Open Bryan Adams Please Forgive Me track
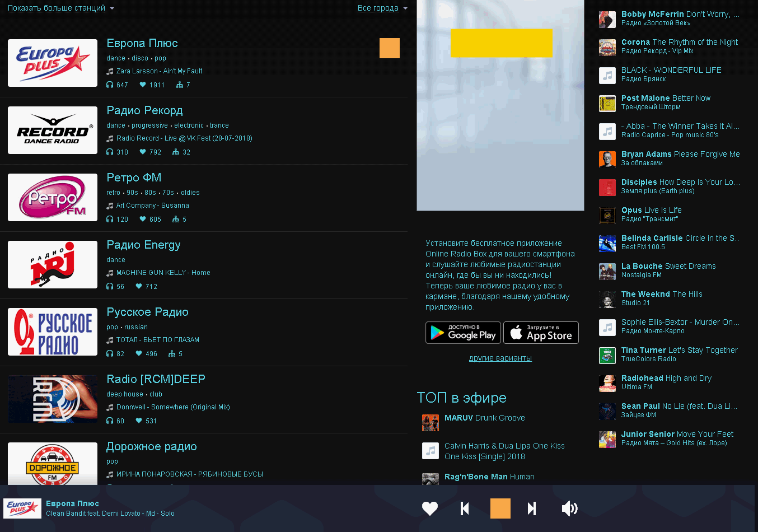 [681, 154]
